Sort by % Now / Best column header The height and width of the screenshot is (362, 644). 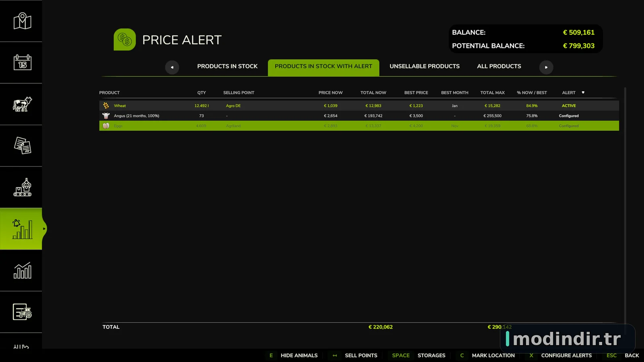coord(532,93)
